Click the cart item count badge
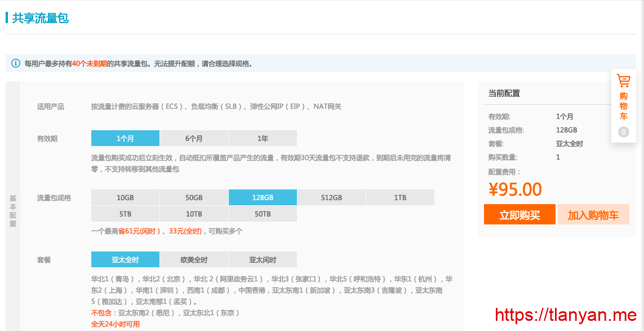The image size is (644, 331). pyautogui.click(x=623, y=133)
